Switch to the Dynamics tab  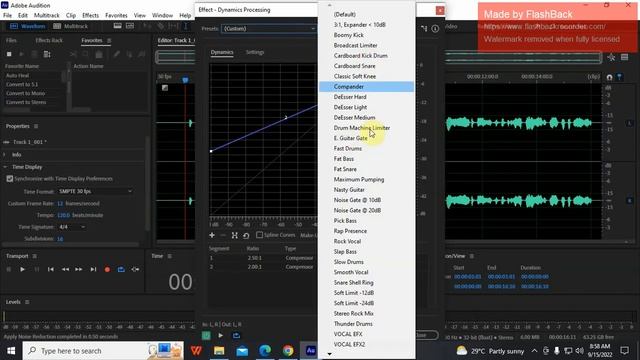tap(222, 52)
